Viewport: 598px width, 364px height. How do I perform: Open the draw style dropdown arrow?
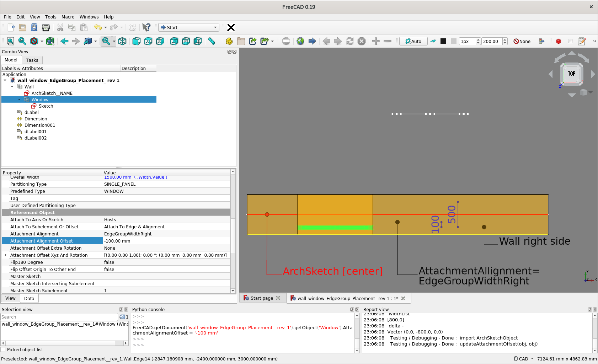(42, 41)
